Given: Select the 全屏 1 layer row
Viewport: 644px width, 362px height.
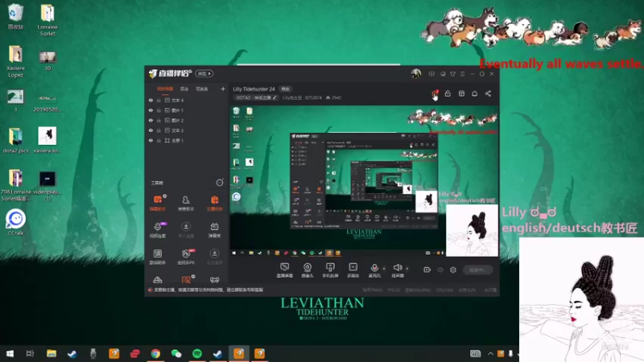Looking at the screenshot, I should (x=187, y=140).
